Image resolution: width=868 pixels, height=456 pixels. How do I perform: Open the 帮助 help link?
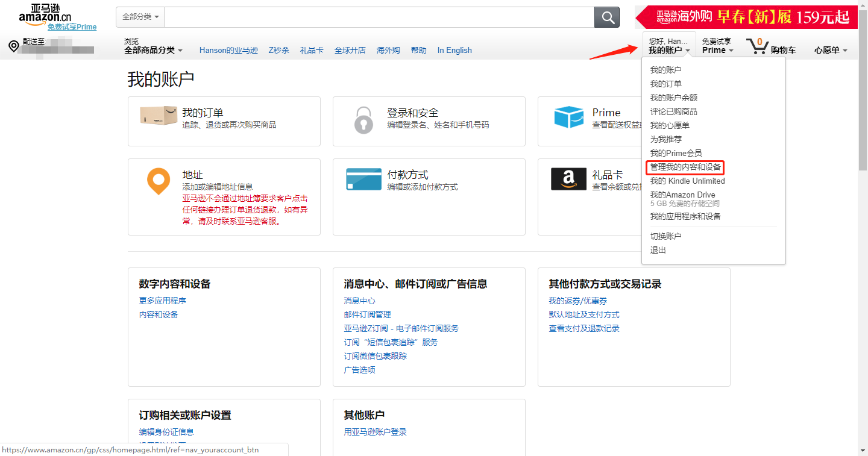coord(418,51)
